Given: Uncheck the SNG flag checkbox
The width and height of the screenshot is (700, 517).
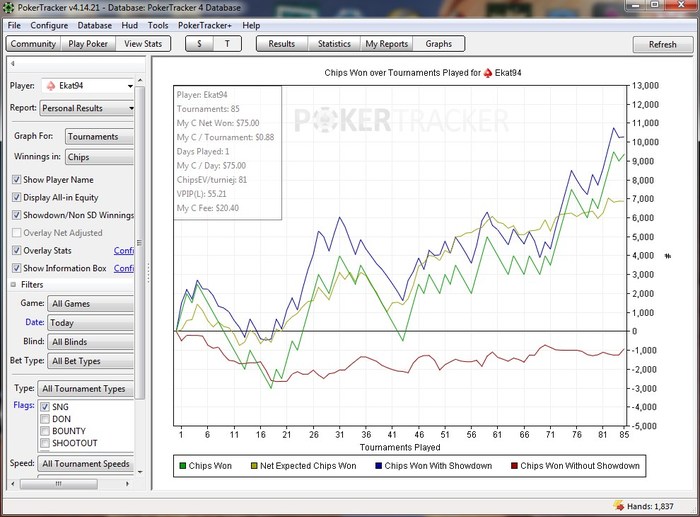Looking at the screenshot, I should (x=45, y=407).
